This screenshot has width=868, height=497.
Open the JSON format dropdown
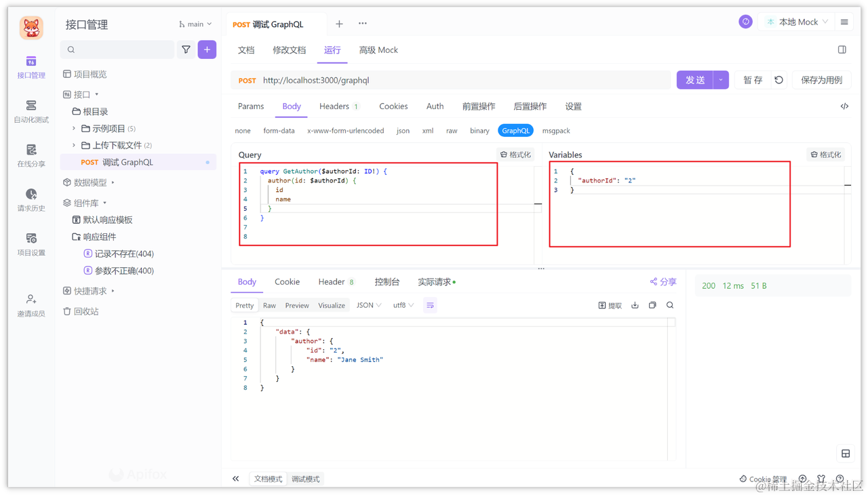(369, 305)
